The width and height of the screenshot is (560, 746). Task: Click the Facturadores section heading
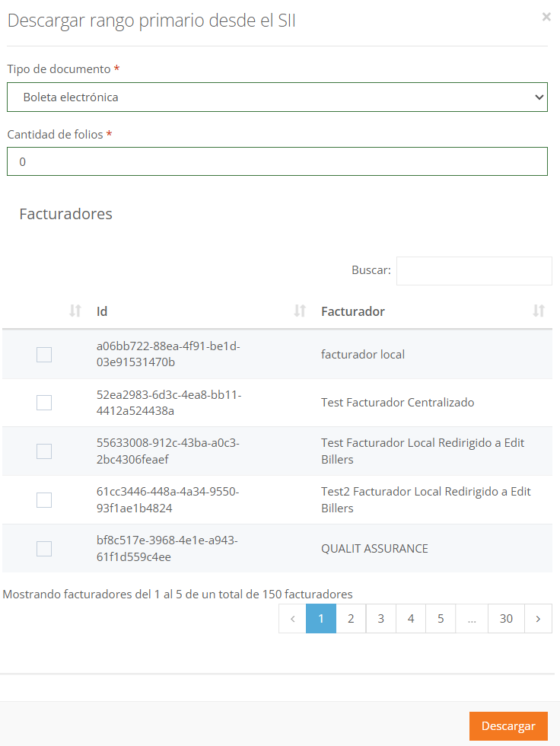click(65, 214)
